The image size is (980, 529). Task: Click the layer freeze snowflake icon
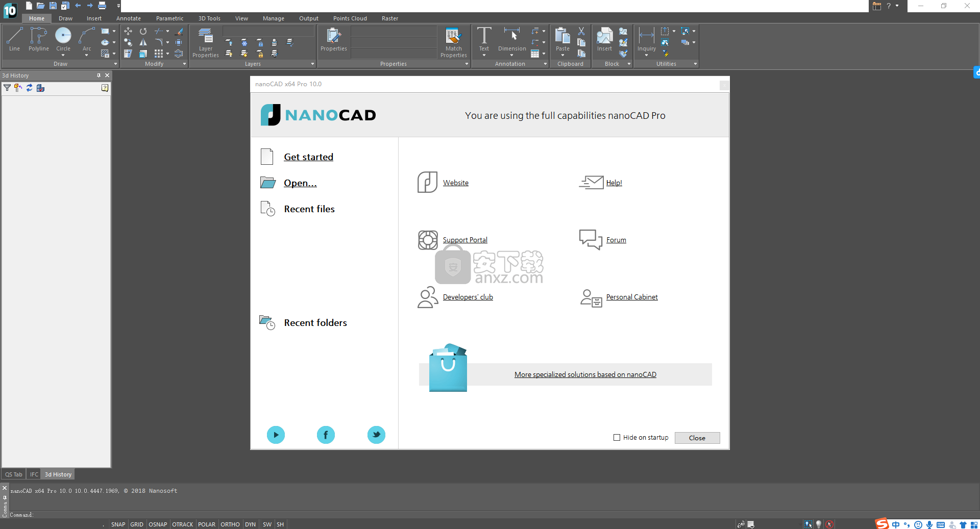[244, 42]
